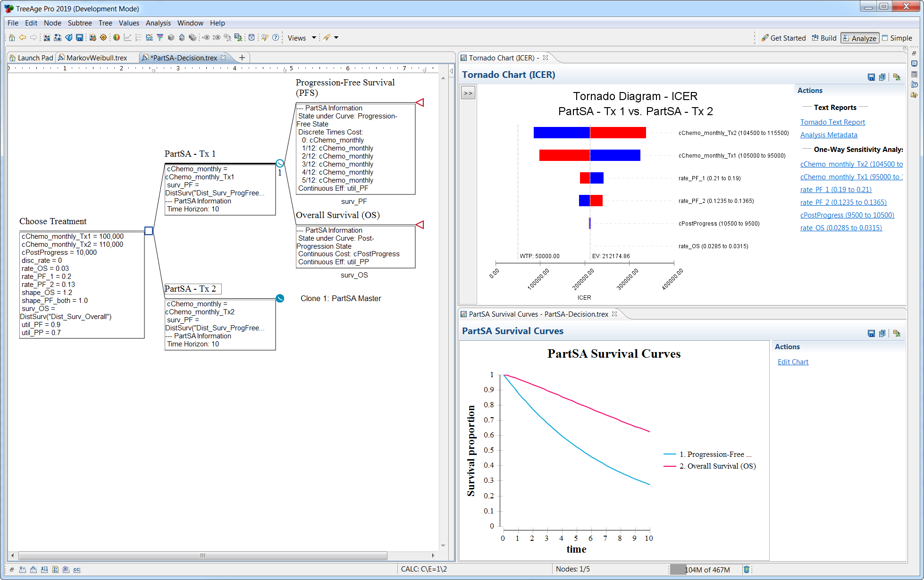Click the garbage collector trash icon
The height and width of the screenshot is (580, 924).
(x=747, y=570)
